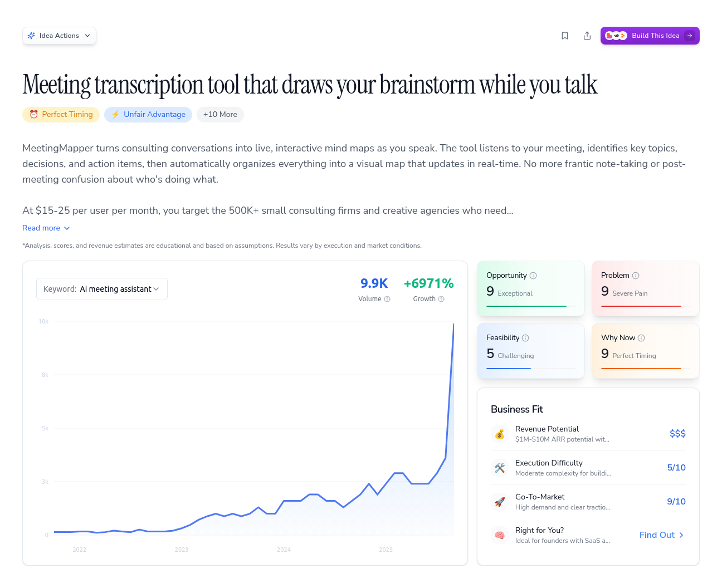Toggle the bookmark to save this idea
The width and height of the screenshot is (722, 588).
pyautogui.click(x=565, y=35)
